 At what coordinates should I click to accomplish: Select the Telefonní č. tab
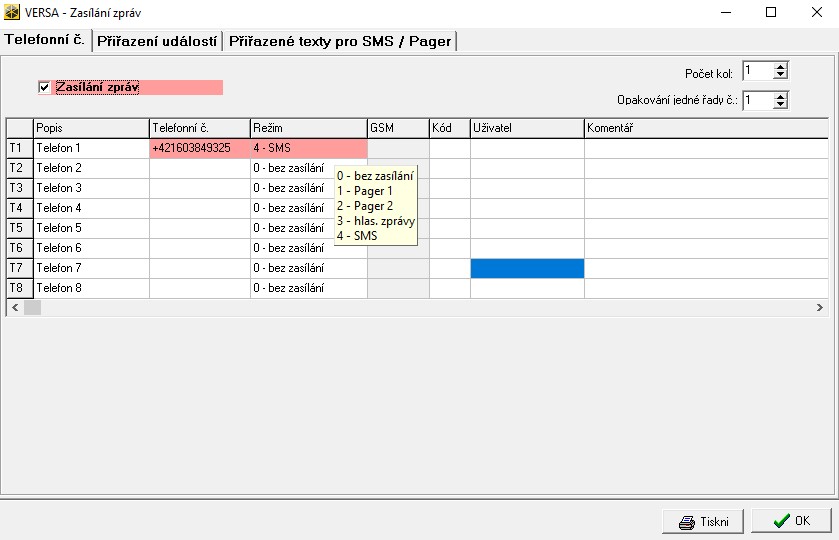click(x=44, y=40)
